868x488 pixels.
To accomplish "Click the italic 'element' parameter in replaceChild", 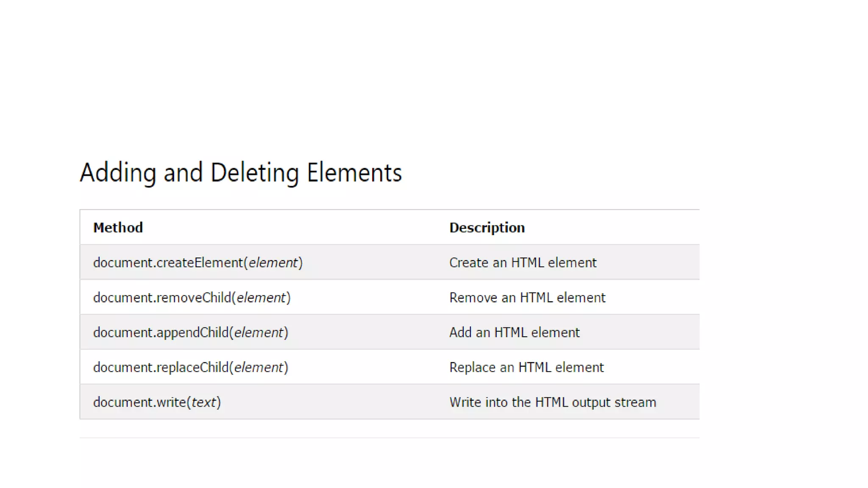I will 259,367.
